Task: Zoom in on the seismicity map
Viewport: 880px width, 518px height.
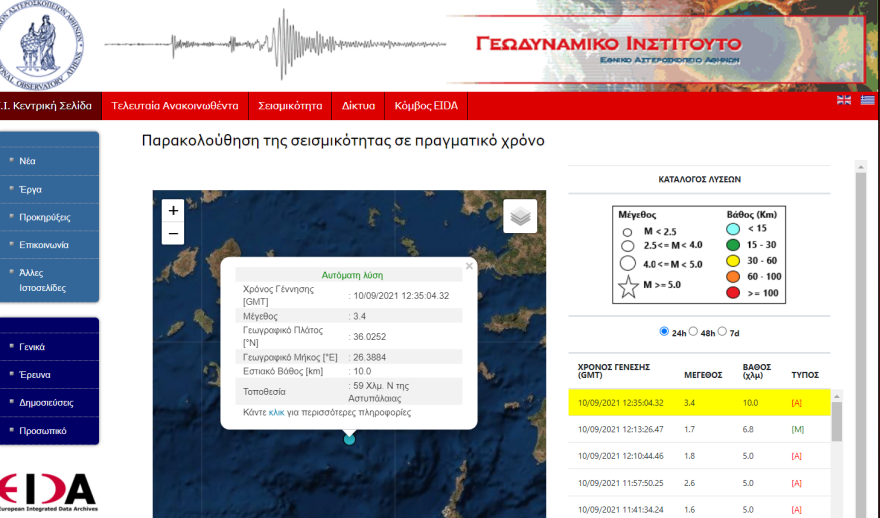Action: pos(173,210)
